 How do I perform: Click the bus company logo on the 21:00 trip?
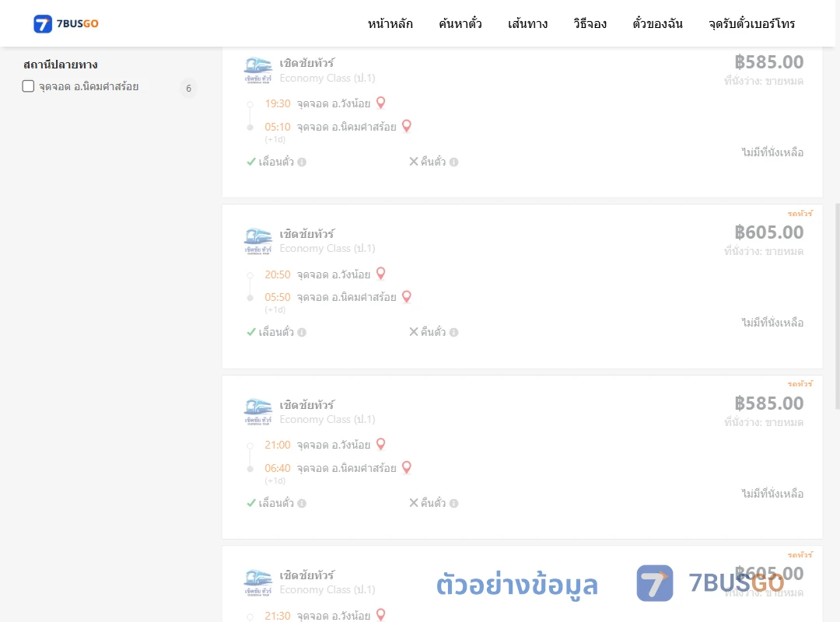coord(257,411)
